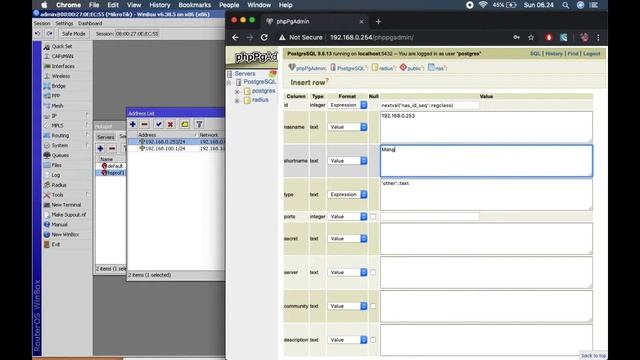Open Chrome History menu
Viewport: 640px width, 360px height.
(160, 5)
